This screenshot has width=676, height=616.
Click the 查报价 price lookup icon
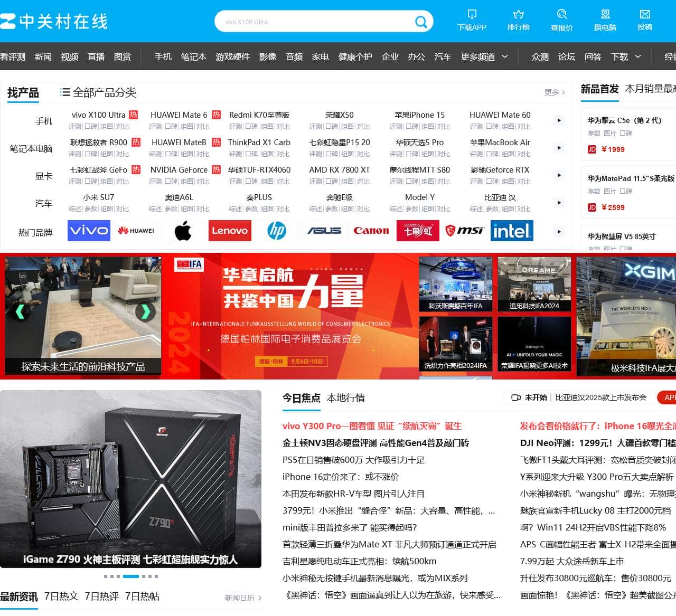tap(561, 14)
